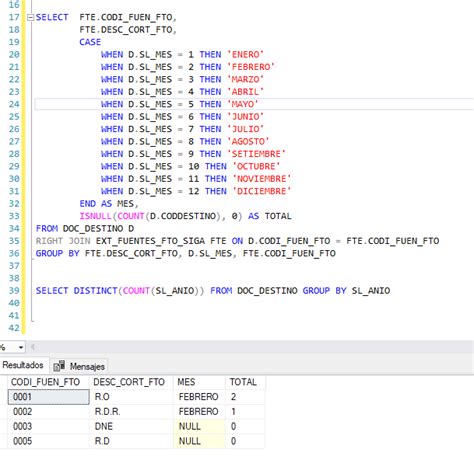The image size is (474, 463).
Task: Place cursor on 'ENERO' string literal
Action: tap(246, 54)
